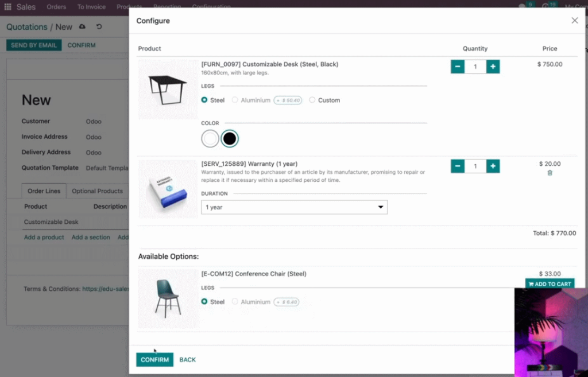Screen dimensions: 588x377
Task: Increase Customizable Desk quantity with plus
Action: (x=493, y=67)
